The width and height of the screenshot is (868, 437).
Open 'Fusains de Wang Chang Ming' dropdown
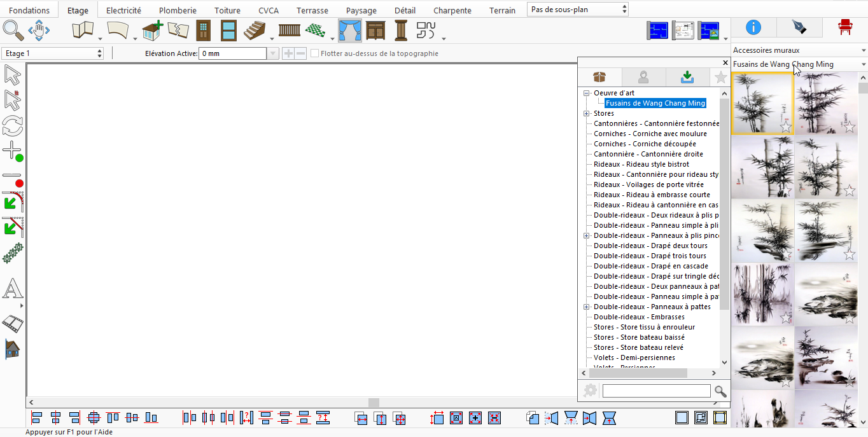[x=800, y=64]
